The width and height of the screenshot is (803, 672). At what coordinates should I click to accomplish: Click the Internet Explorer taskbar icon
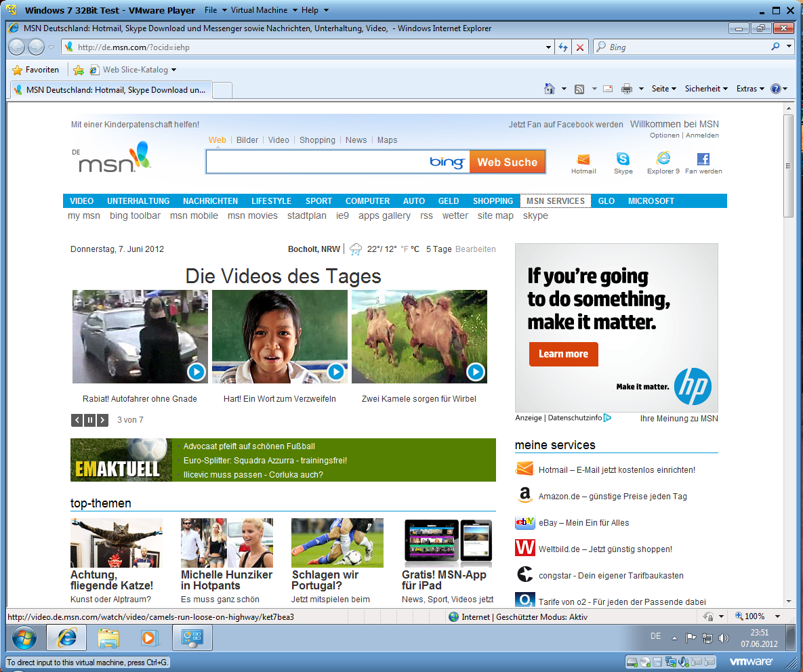coord(66,637)
